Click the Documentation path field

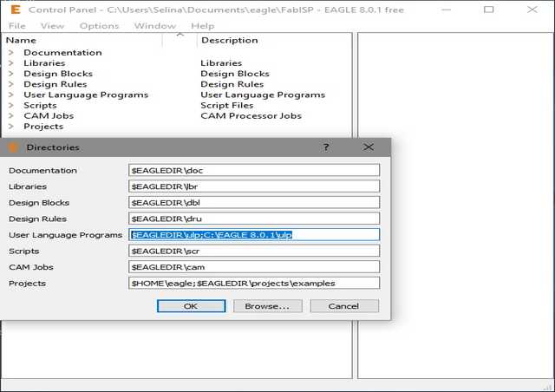254,170
